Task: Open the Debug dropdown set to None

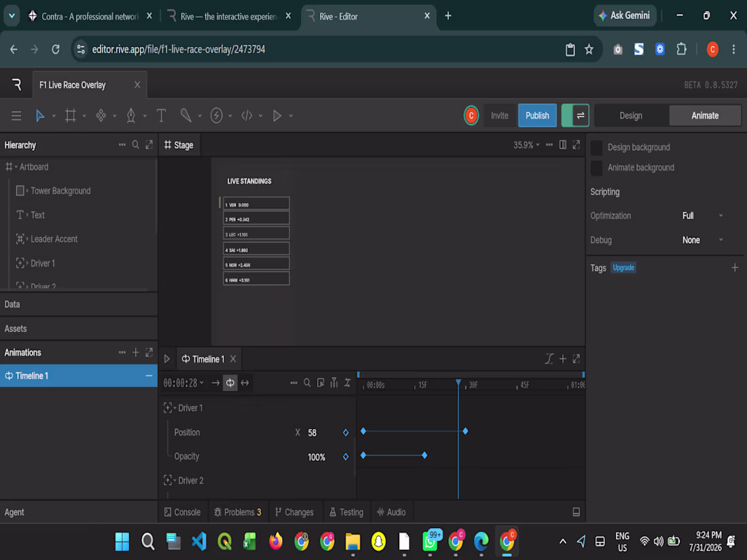Action: click(x=702, y=240)
